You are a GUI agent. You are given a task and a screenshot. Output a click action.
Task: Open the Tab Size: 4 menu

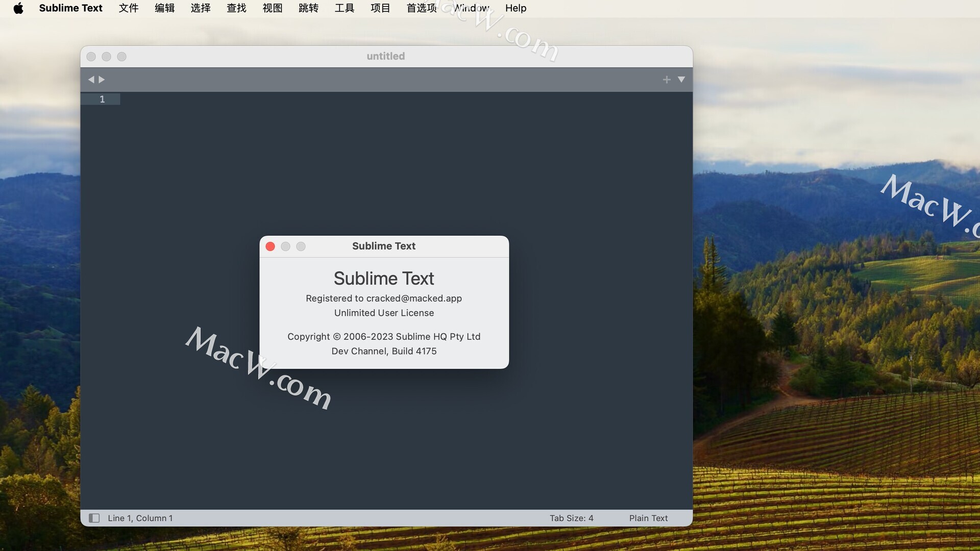[x=572, y=518]
